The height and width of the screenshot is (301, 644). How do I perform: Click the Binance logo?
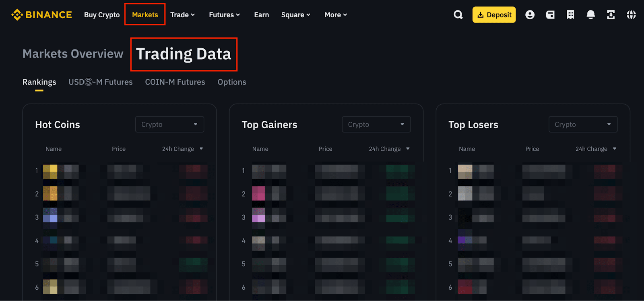41,15
